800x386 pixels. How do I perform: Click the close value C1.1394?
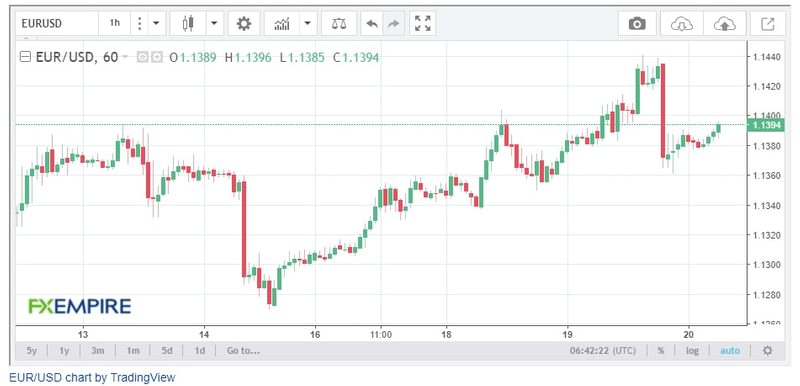coord(356,58)
